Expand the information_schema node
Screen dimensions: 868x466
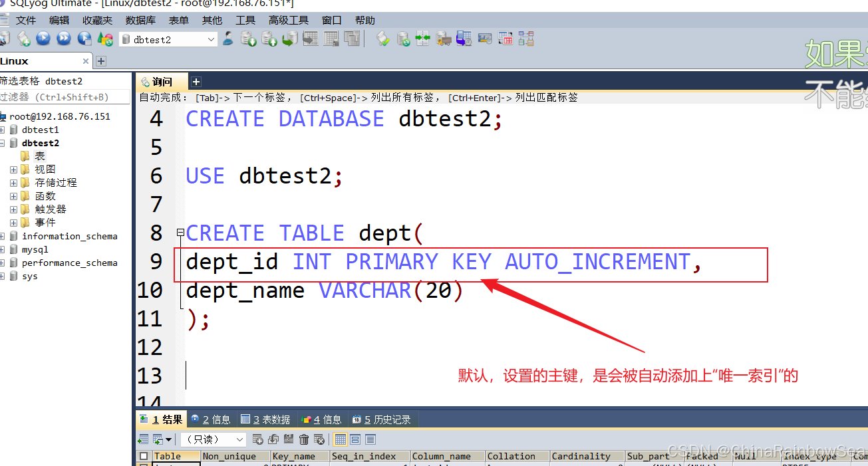(3, 236)
